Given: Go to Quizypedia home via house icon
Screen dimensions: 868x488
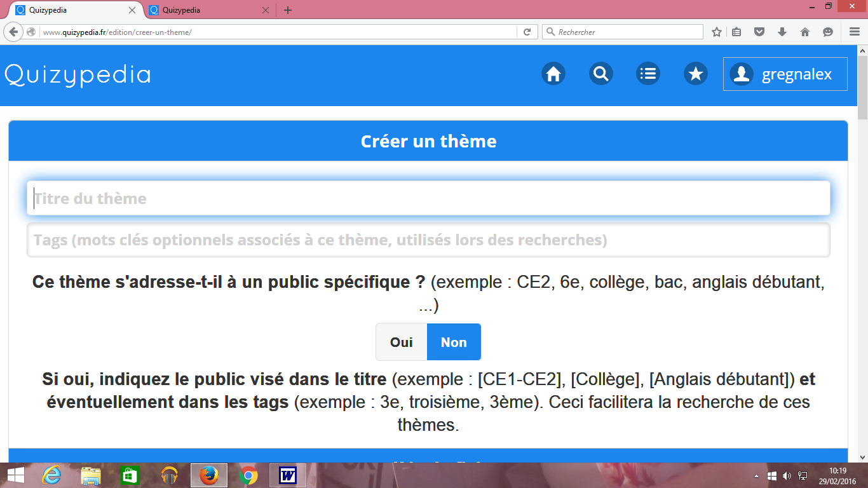Looking at the screenshot, I should (553, 74).
